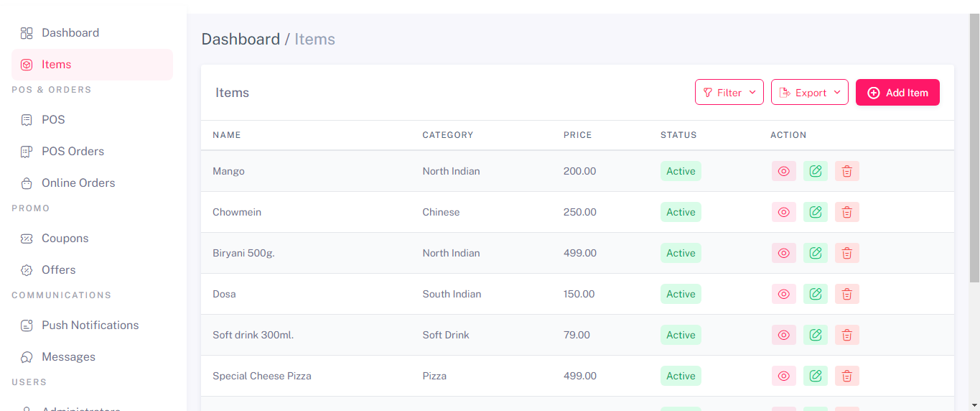View Mango details with eye icon
Image resolution: width=980 pixels, height=411 pixels.
[784, 171]
